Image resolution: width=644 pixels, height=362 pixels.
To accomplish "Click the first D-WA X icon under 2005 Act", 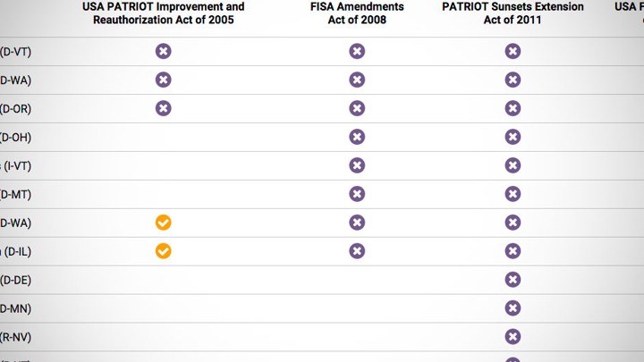I will (163, 80).
